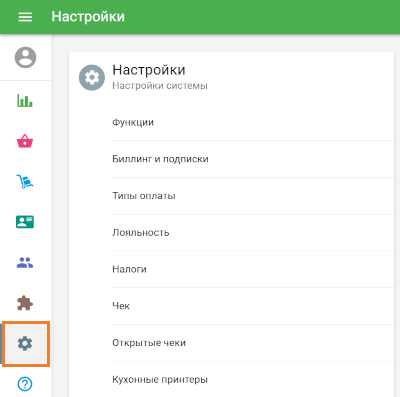Open Кухонные принтеры settings
Image resolution: width=400 pixels, height=397 pixels.
pos(253,379)
